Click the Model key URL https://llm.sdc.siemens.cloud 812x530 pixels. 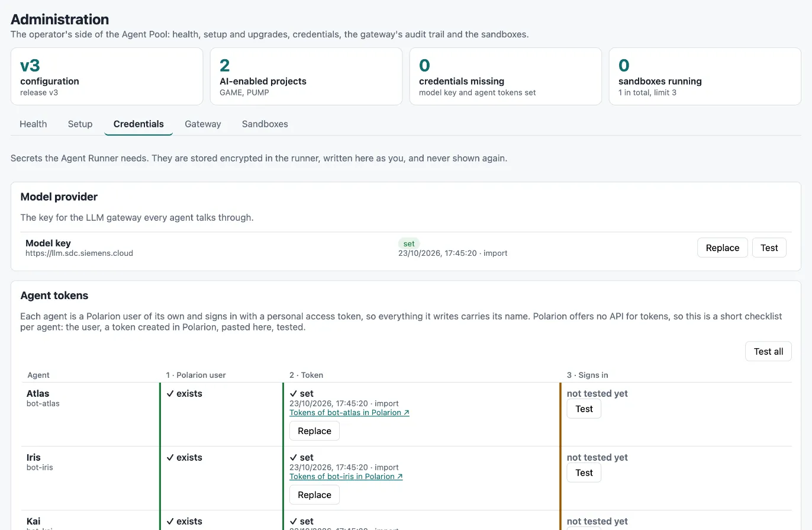tap(79, 253)
